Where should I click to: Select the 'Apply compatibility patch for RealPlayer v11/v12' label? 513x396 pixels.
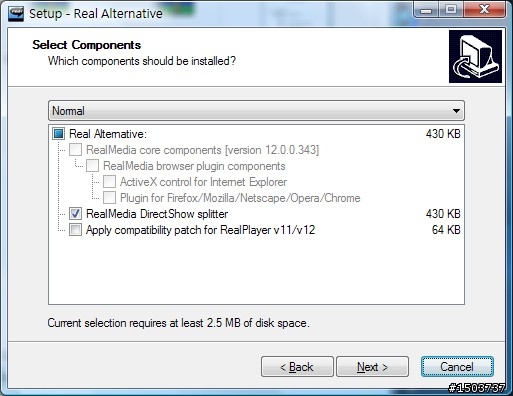coord(200,230)
